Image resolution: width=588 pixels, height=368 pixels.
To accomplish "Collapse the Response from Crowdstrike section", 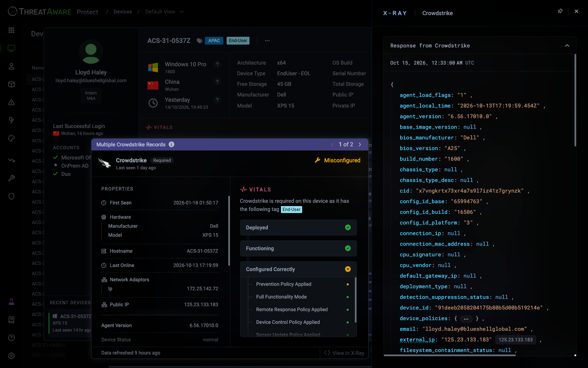I will click(567, 46).
